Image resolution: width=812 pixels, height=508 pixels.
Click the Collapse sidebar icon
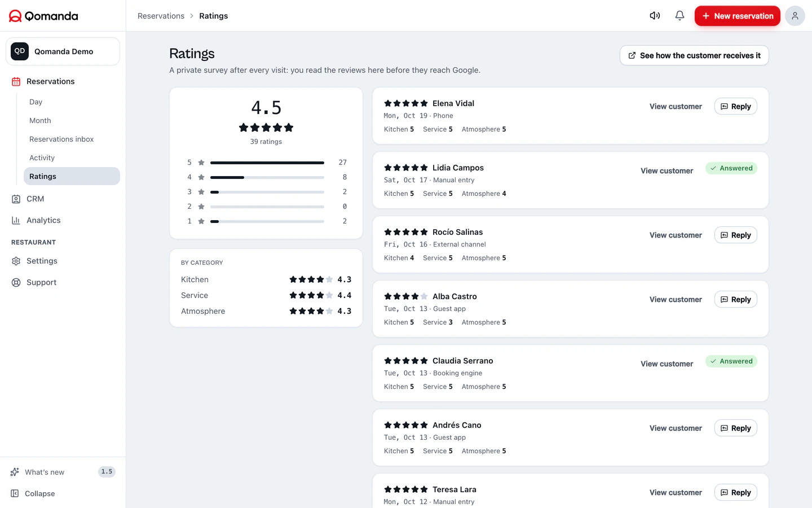click(15, 493)
